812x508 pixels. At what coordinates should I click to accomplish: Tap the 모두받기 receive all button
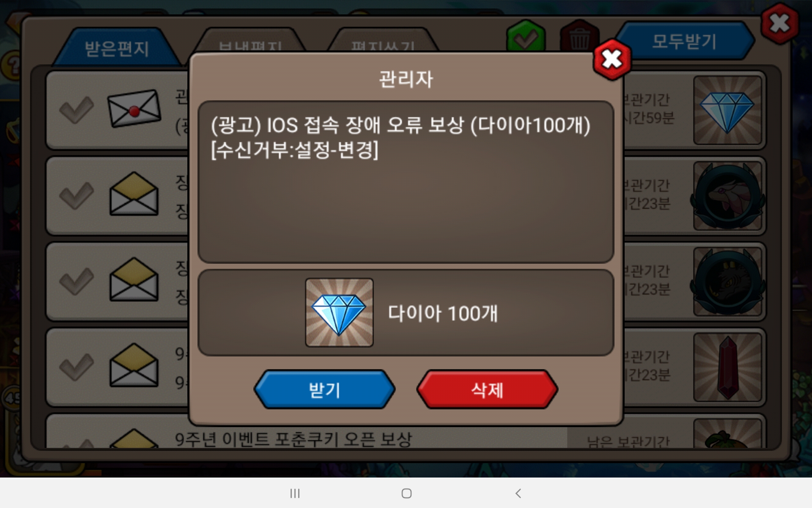pyautogui.click(x=684, y=41)
